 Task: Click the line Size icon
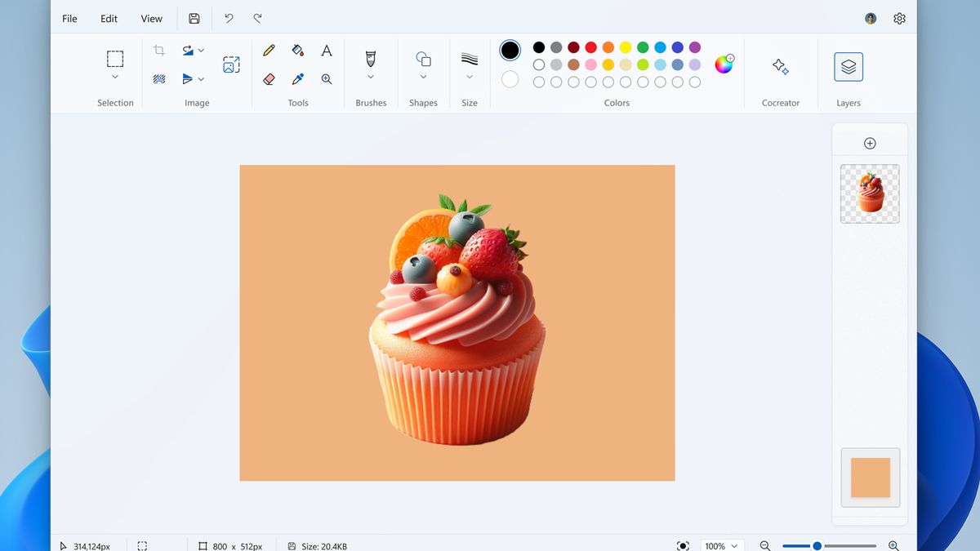(x=470, y=59)
